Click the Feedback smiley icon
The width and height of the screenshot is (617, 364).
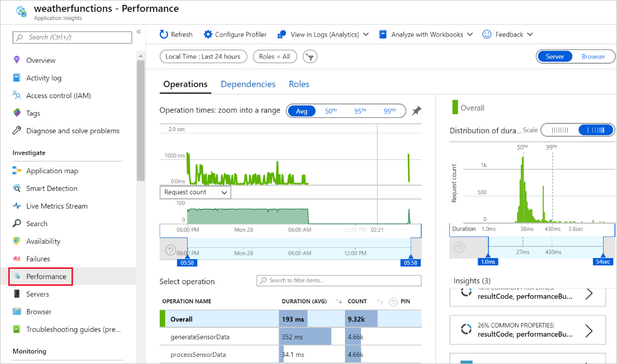click(486, 34)
